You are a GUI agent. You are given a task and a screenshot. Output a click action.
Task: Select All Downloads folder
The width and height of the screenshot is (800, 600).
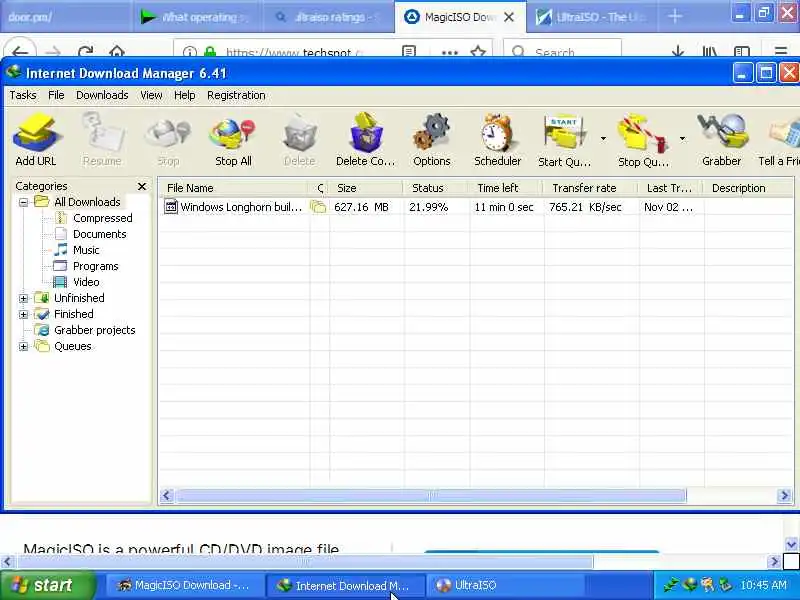(87, 202)
